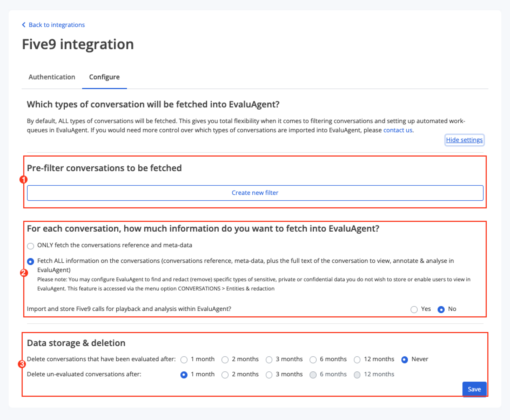The image size is (510, 420).
Task: Select Fetch ALL information radio option
Action: [30, 261]
